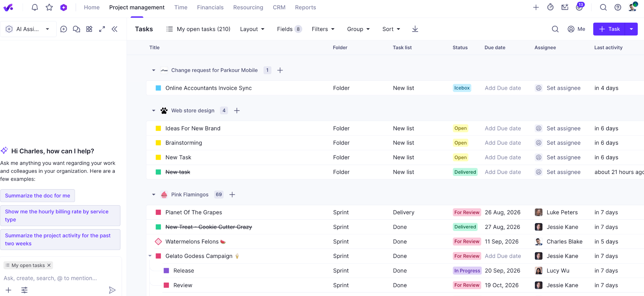Click the plus Task button
This screenshot has width=644, height=296.
click(609, 29)
